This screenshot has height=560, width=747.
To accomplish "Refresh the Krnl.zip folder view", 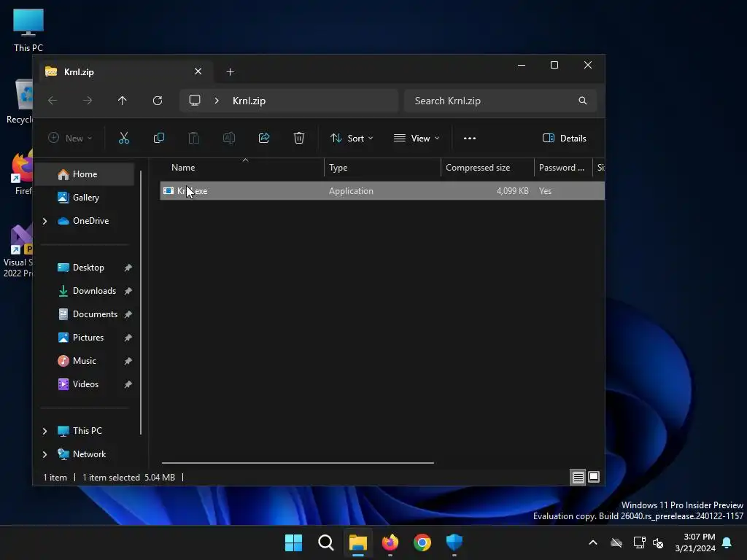I will pyautogui.click(x=158, y=101).
